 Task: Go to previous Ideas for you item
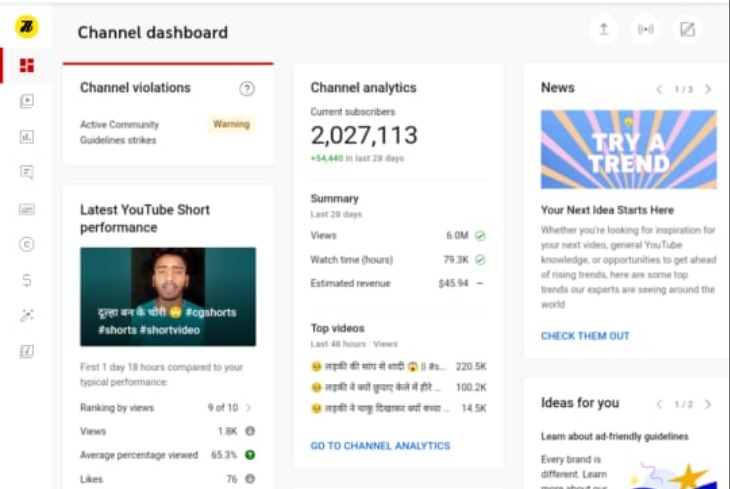pyautogui.click(x=659, y=404)
